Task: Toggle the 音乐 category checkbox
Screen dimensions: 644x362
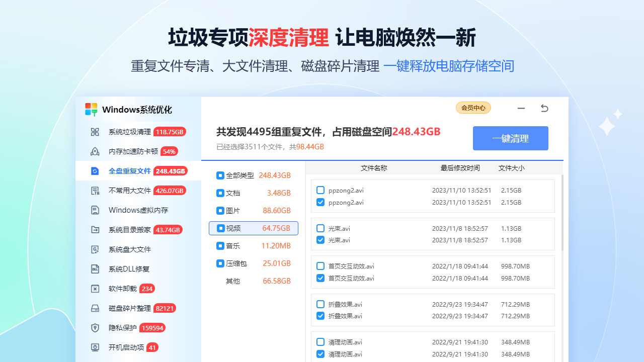Action: tap(220, 246)
